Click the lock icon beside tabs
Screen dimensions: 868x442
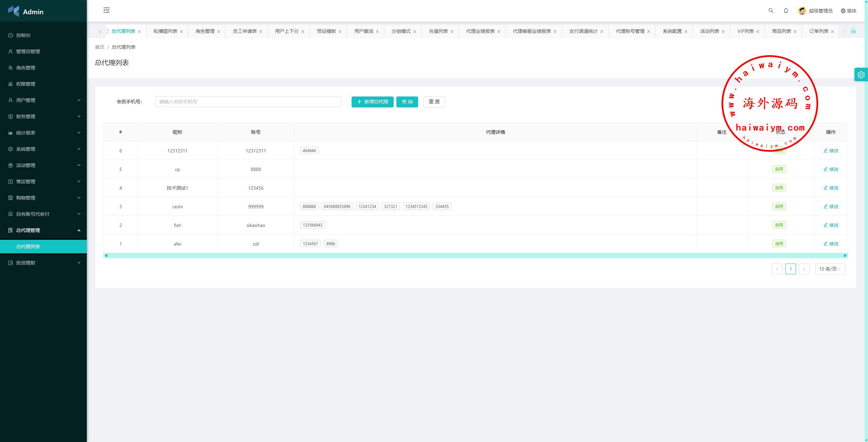[853, 31]
